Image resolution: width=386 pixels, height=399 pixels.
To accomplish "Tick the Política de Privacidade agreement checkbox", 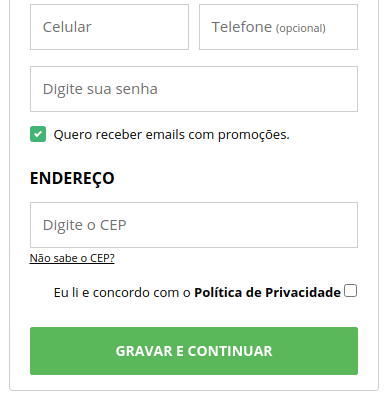I will click(x=351, y=291).
